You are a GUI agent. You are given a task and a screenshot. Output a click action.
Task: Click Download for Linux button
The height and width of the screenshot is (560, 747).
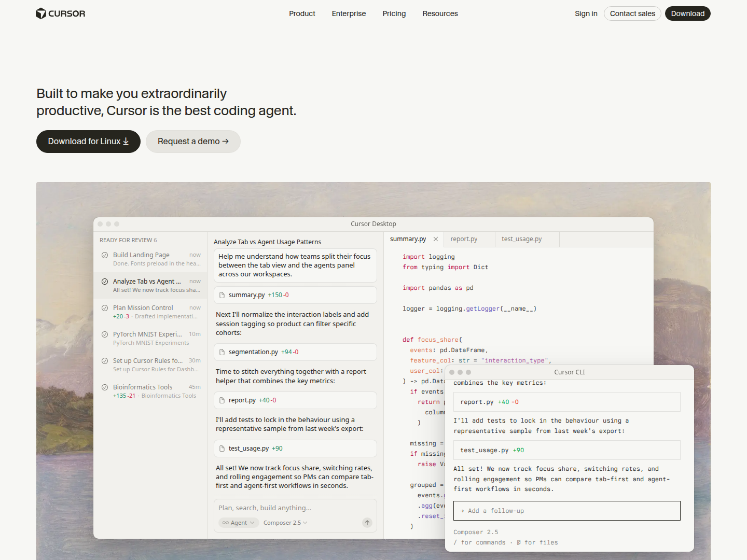(88, 142)
